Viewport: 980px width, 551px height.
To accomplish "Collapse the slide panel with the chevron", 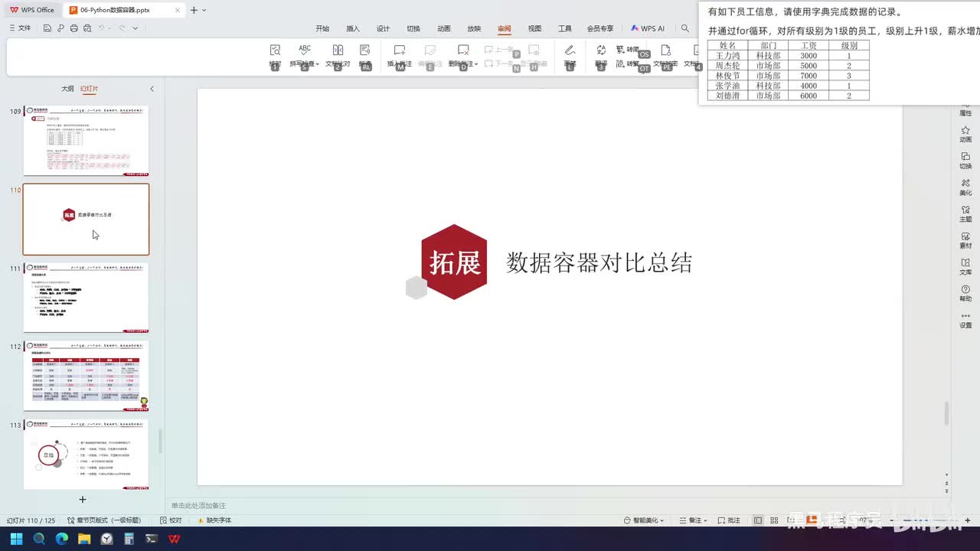I will pyautogui.click(x=152, y=89).
